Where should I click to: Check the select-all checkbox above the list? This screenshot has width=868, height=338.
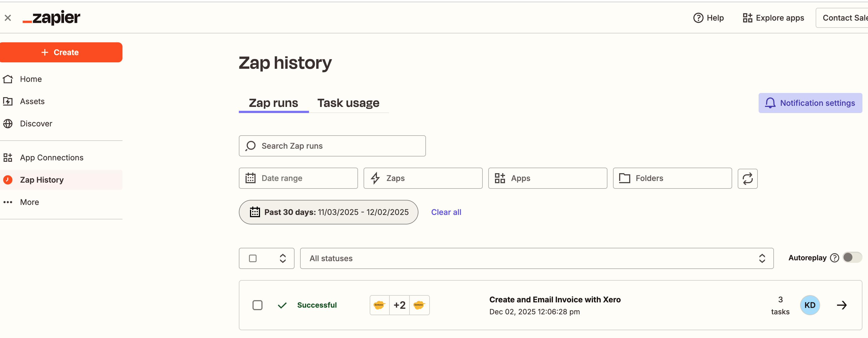[252, 258]
